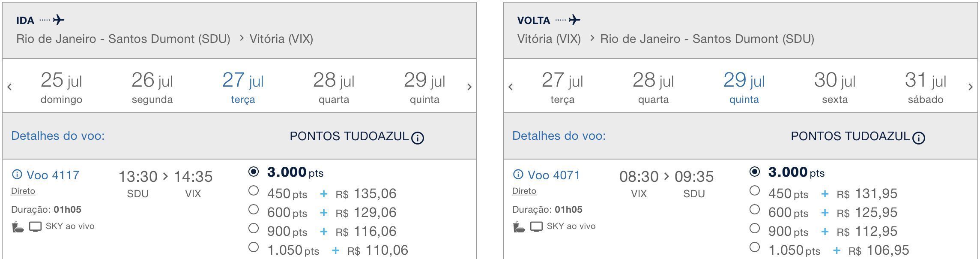Image resolution: width=980 pixels, height=259 pixels.
Task: Open Voo 4117 flight link
Action: click(x=53, y=175)
